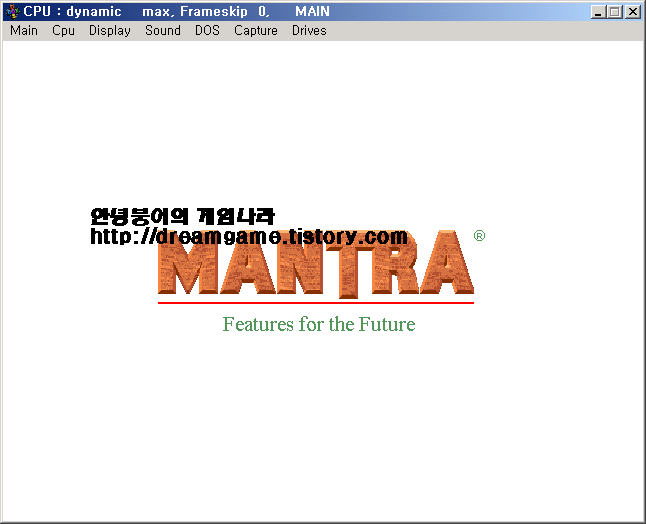
Task: Maximize the DOSBox window
Action: pos(615,12)
